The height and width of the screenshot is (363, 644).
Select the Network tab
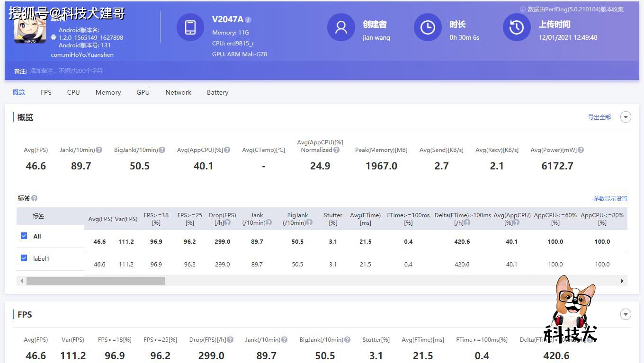pyautogui.click(x=179, y=92)
